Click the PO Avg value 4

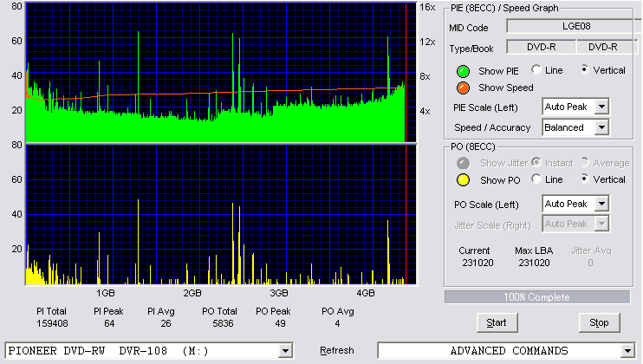point(337,324)
